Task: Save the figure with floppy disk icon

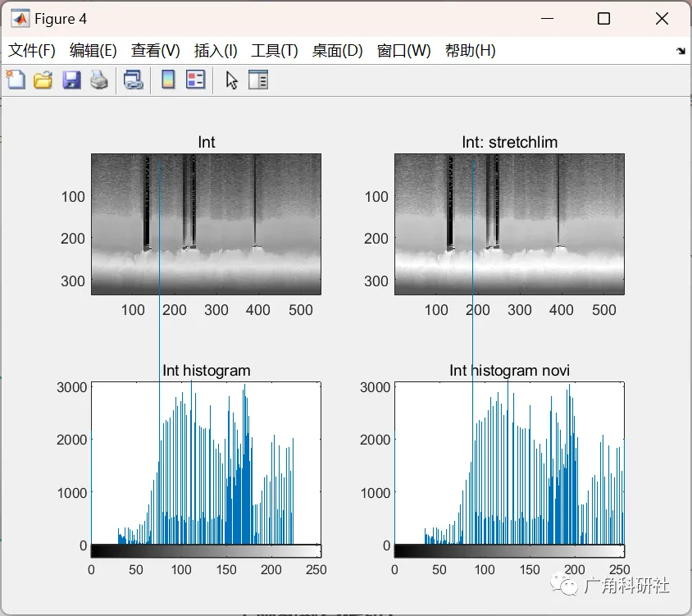Action: [x=71, y=80]
